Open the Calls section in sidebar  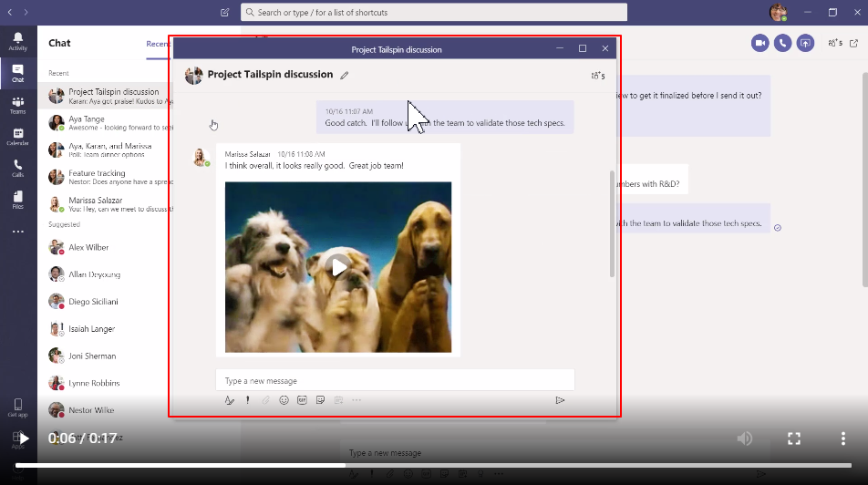tap(17, 169)
